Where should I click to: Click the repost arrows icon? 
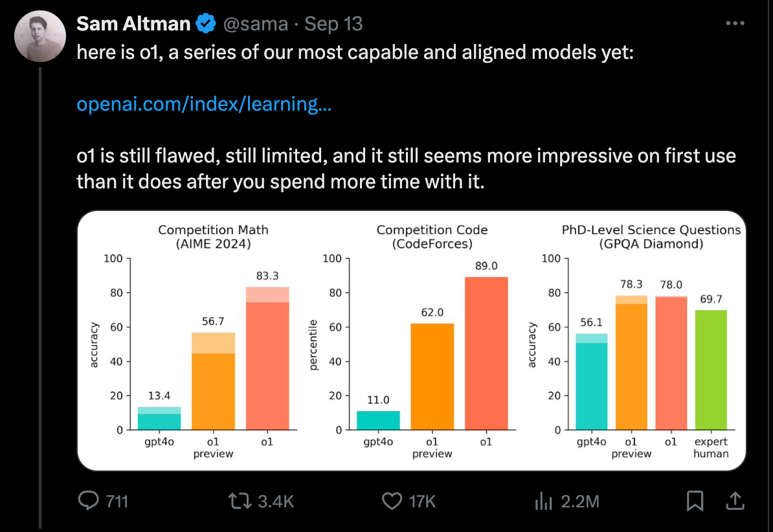[x=240, y=501]
